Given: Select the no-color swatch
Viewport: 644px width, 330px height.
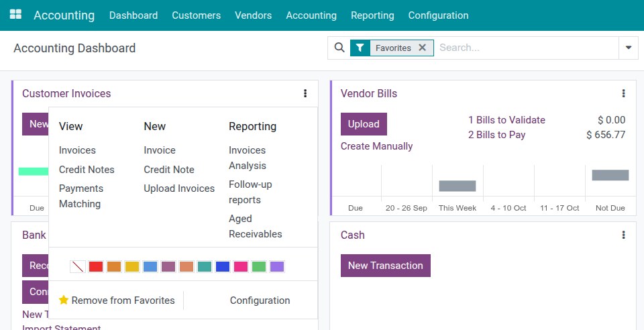Looking at the screenshot, I should (78, 267).
